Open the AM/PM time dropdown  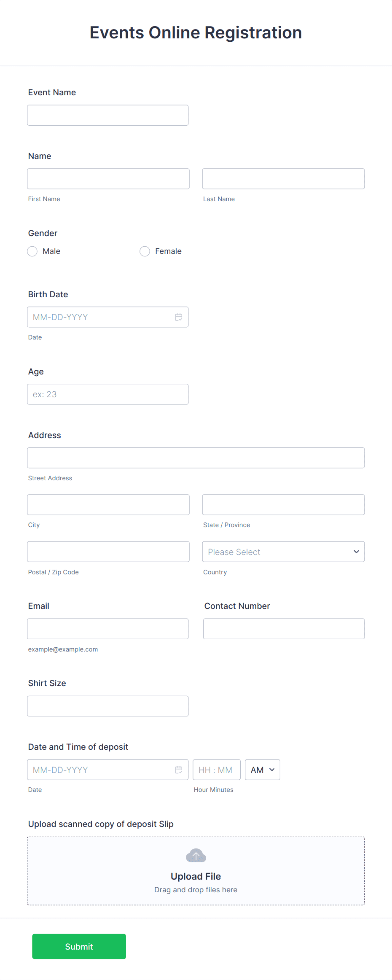pos(262,770)
